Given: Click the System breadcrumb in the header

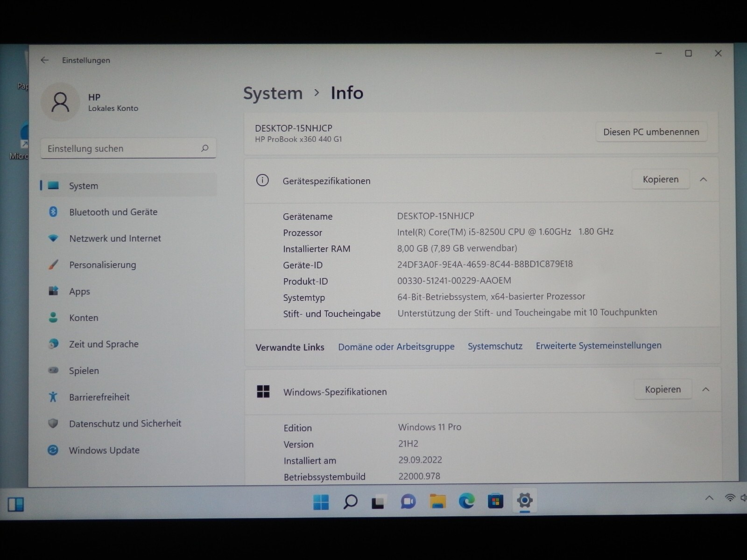Looking at the screenshot, I should click(273, 94).
